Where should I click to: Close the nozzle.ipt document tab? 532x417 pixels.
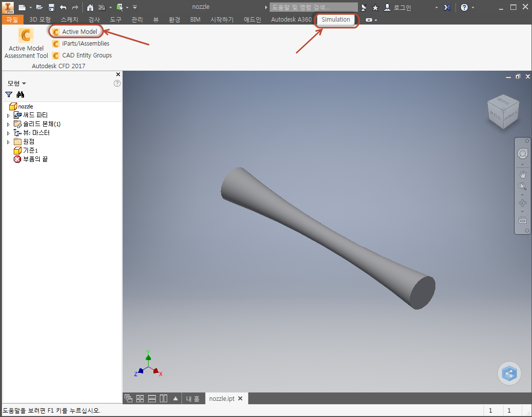coord(240,398)
